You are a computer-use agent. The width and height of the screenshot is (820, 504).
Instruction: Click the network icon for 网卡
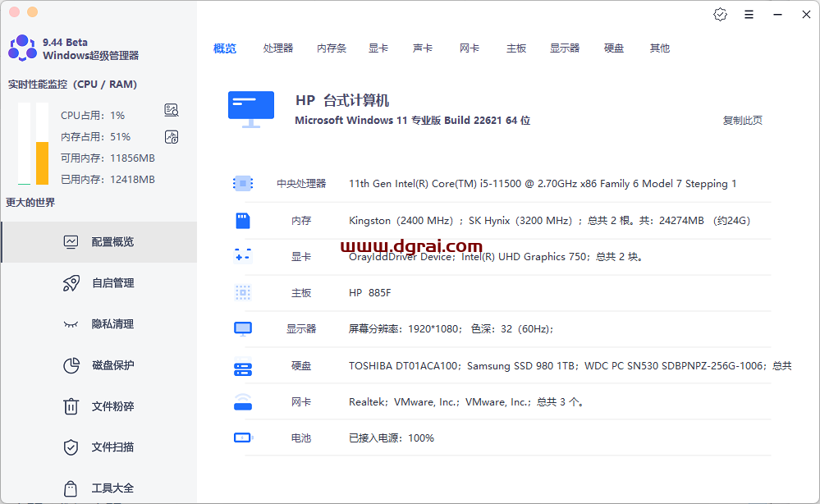click(243, 401)
